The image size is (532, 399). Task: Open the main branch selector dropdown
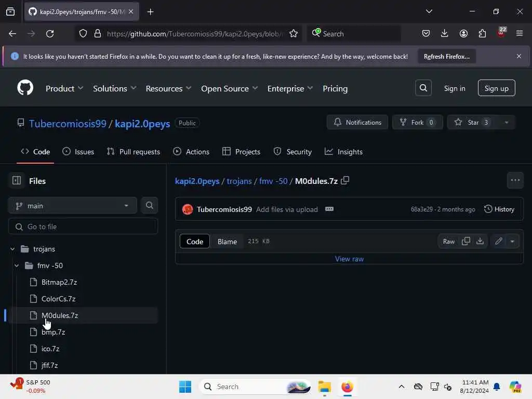click(72, 206)
